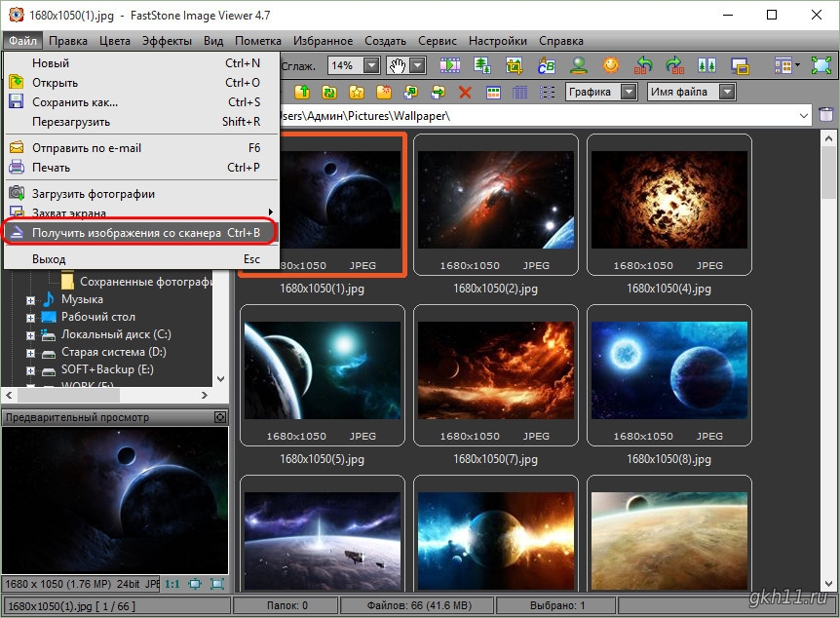The width and height of the screenshot is (840, 618).
Task: Go up one folder with the arrow folder icon
Action: click(x=302, y=92)
